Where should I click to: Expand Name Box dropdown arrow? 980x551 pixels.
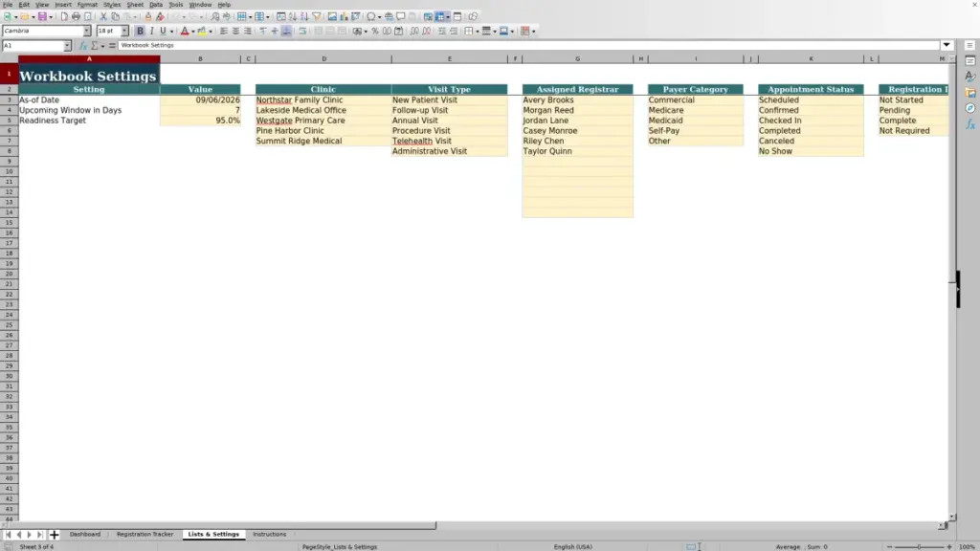[67, 46]
